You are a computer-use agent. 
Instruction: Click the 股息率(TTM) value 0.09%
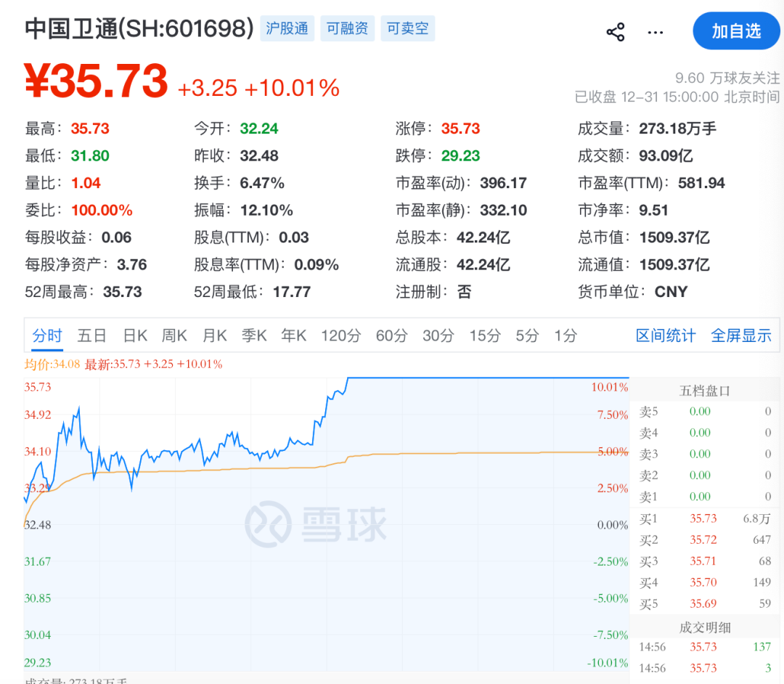click(317, 264)
